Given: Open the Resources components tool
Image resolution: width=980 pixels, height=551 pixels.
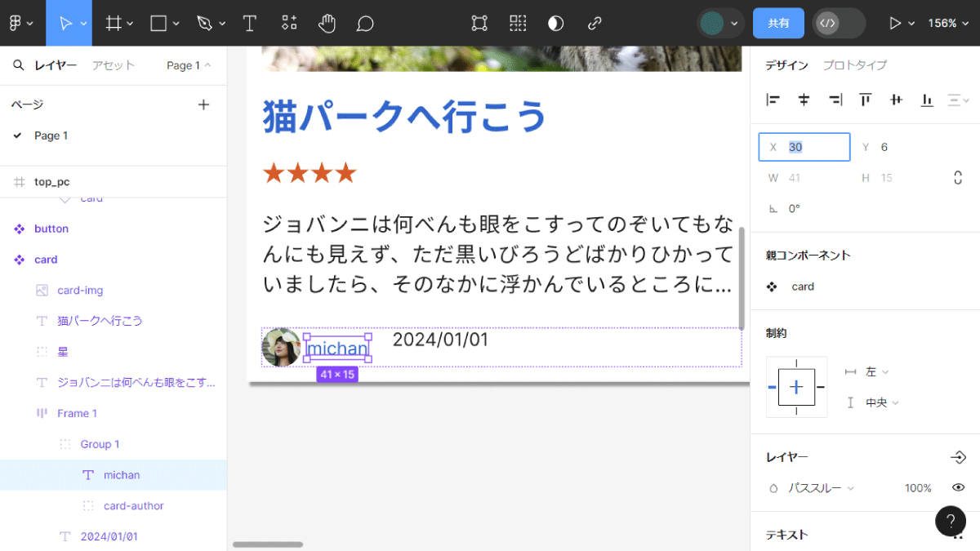Looking at the screenshot, I should point(289,23).
